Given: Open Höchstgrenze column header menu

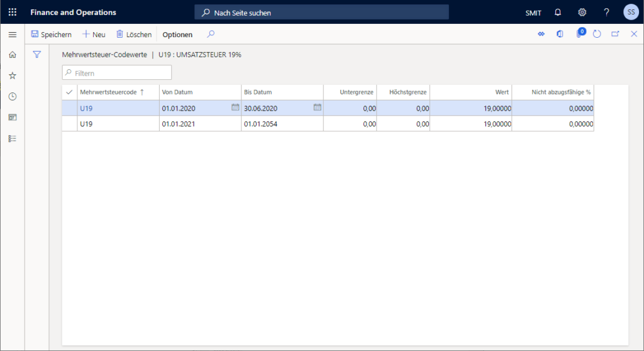Looking at the screenshot, I should (403, 92).
